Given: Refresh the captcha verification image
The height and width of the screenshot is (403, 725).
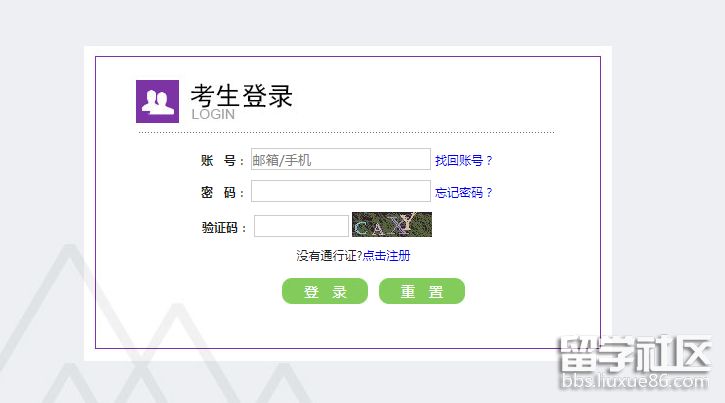Looking at the screenshot, I should [x=391, y=225].
